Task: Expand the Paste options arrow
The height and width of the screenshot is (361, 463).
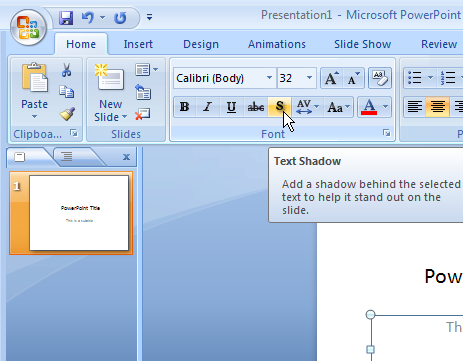Action: [34, 116]
